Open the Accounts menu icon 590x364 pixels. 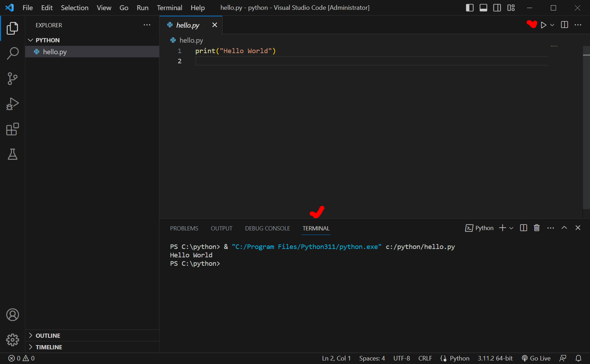13,315
